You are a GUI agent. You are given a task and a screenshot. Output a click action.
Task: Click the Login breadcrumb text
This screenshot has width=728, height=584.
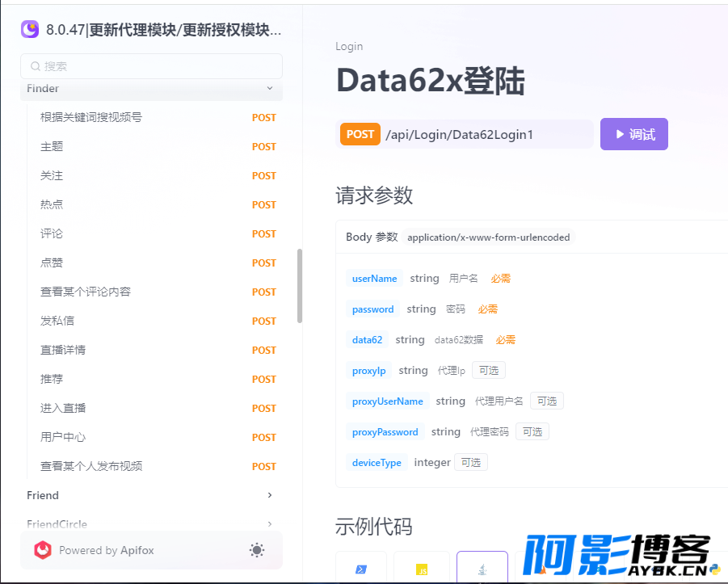pyautogui.click(x=349, y=46)
